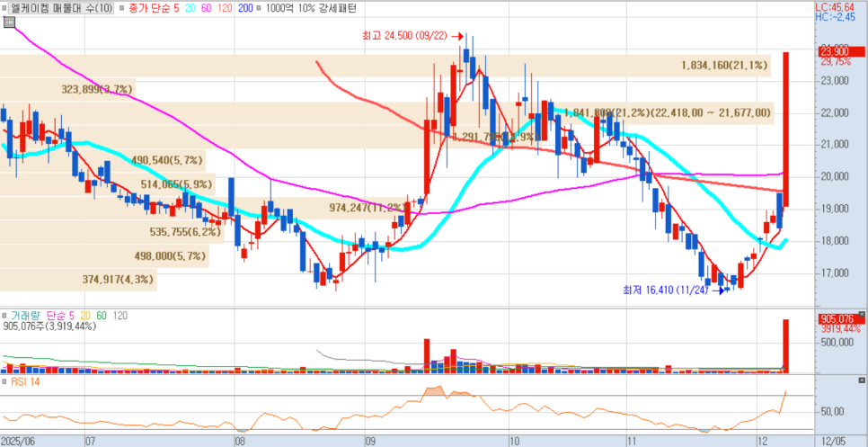This screenshot has height=447, width=868.
Task: Click the 323,899(3.7%) volume profile label
Action: tap(97, 89)
